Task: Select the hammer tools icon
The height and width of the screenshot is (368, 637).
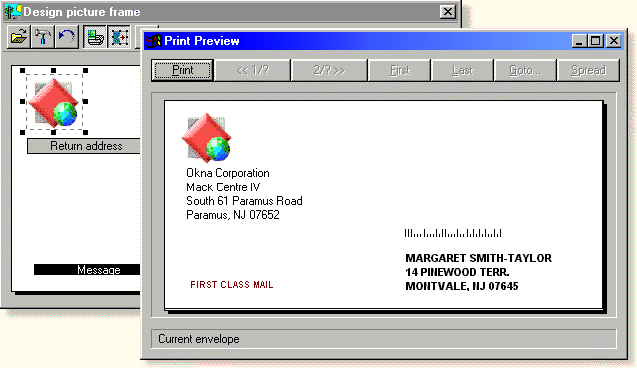Action: pos(43,37)
